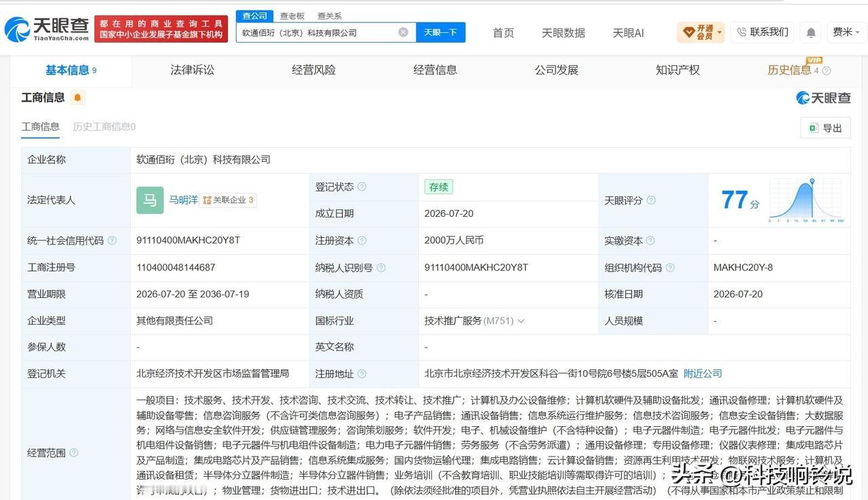The height and width of the screenshot is (500, 868).
Task: Click the 北京经济技术开发区市场监督管理局 registrar text
Action: click(213, 373)
